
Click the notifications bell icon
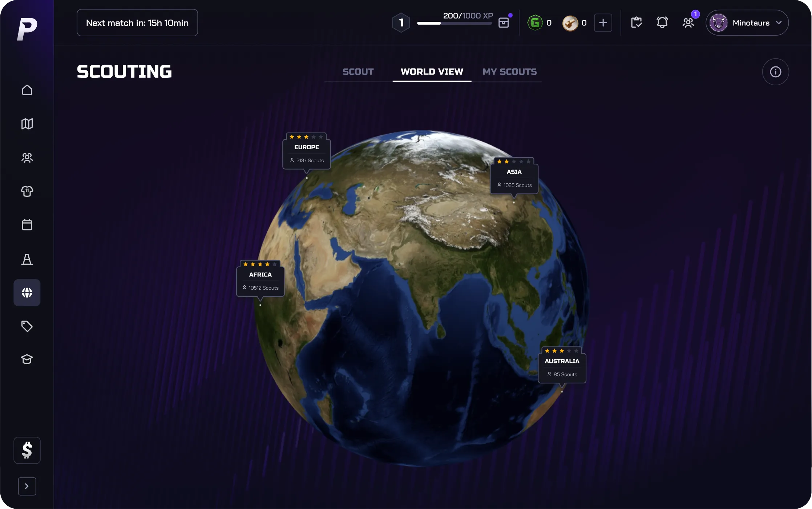pyautogui.click(x=662, y=23)
